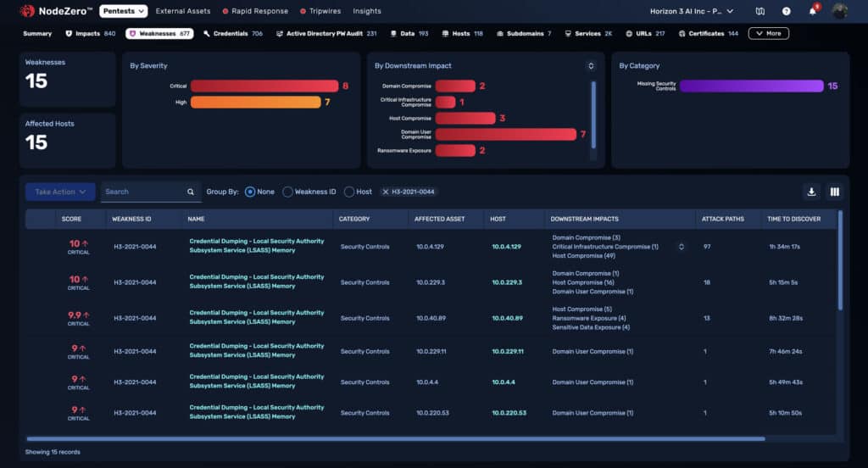Download the weaknesses table
The image size is (868, 468).
811,192
